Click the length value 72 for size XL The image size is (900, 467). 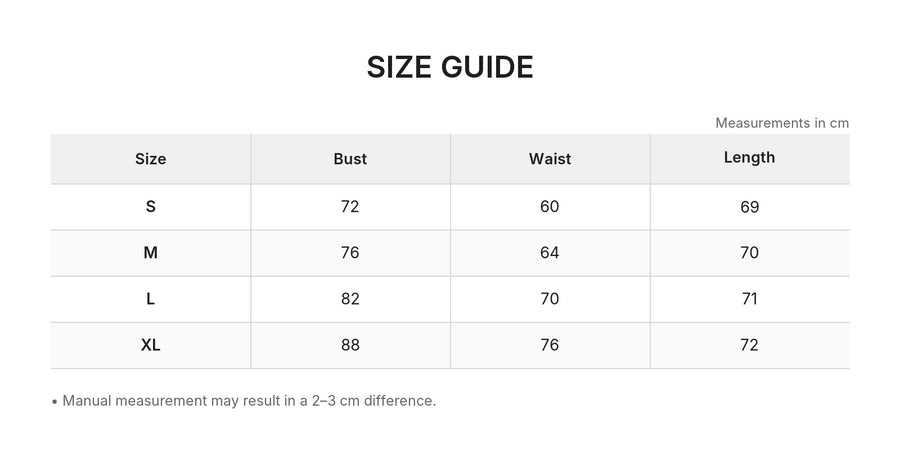[750, 345]
